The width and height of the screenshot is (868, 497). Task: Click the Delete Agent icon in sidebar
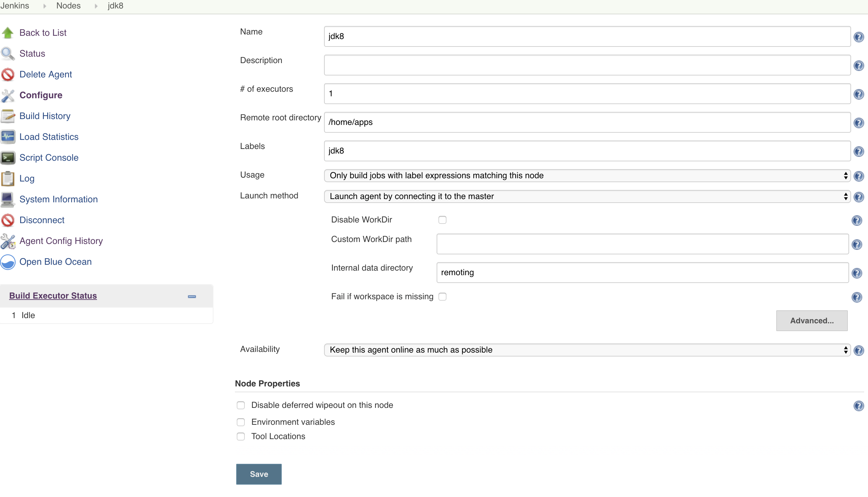(7, 74)
